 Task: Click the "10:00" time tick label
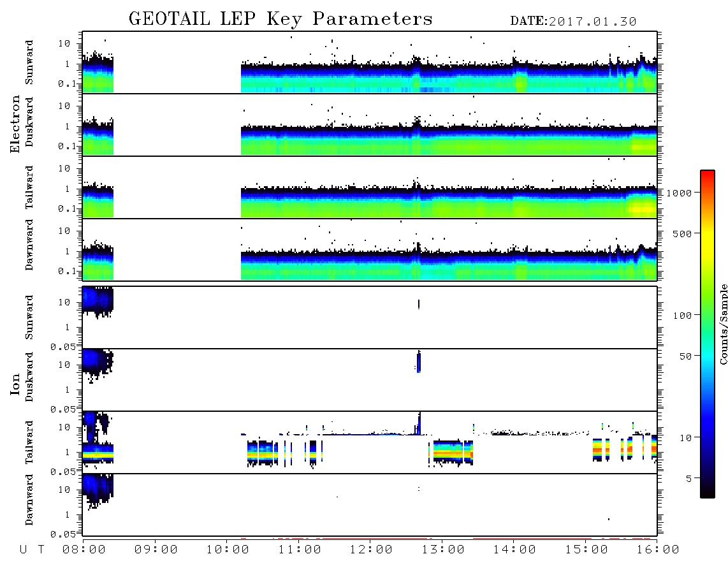tap(228, 550)
